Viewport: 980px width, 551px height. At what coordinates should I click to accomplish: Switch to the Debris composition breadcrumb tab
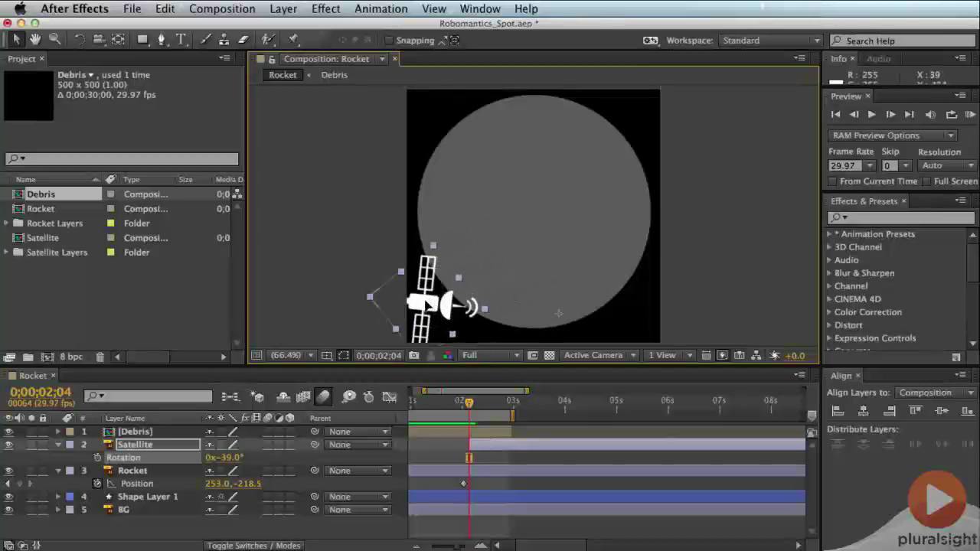tap(334, 75)
